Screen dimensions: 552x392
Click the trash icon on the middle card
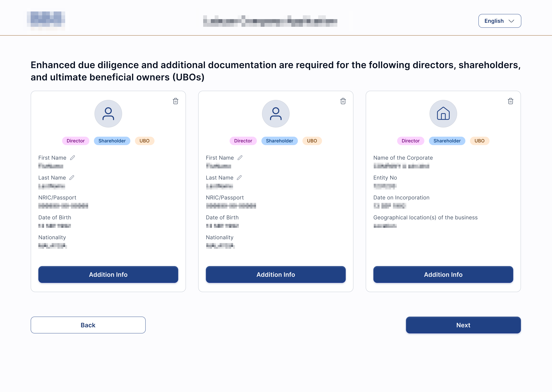tap(343, 101)
